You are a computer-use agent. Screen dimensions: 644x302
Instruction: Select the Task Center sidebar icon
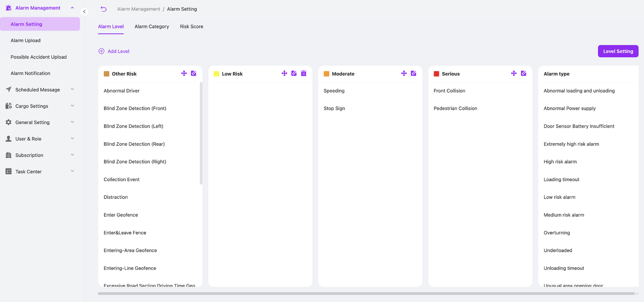8,171
